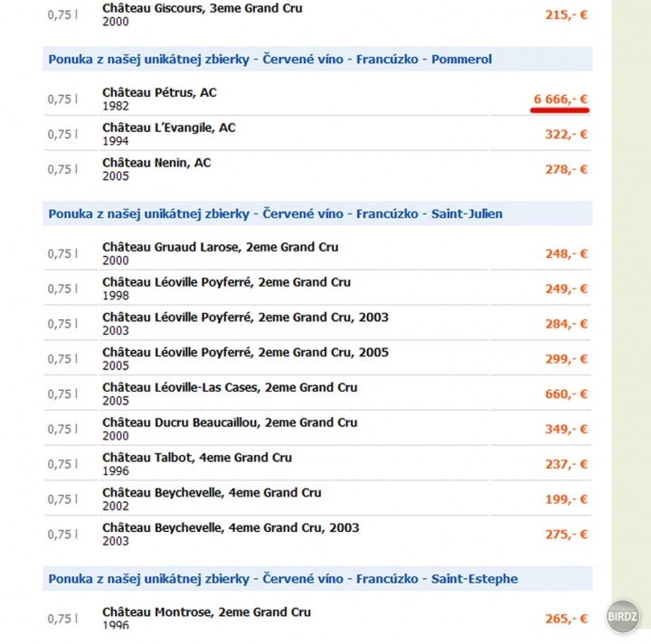
Task: Open the Château Nenin, AC entry
Action: click(156, 163)
